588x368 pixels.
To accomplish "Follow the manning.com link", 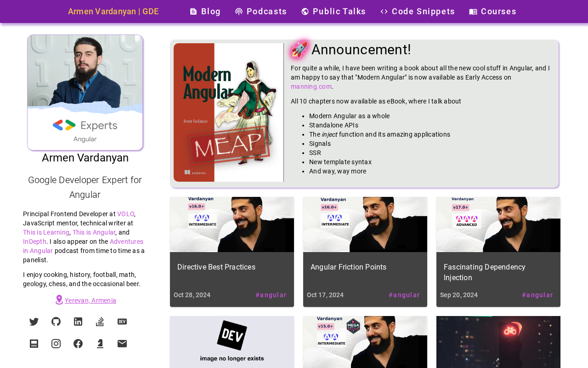I will [x=311, y=86].
